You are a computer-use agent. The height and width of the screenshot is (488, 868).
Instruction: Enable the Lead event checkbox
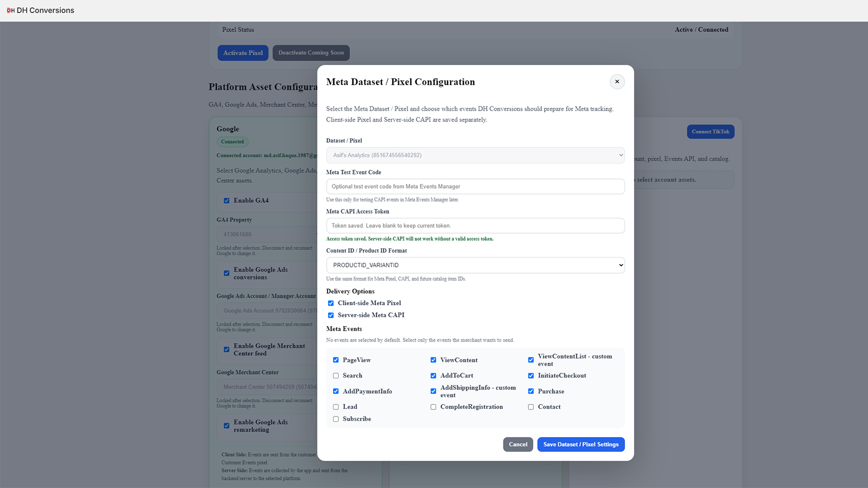click(336, 407)
